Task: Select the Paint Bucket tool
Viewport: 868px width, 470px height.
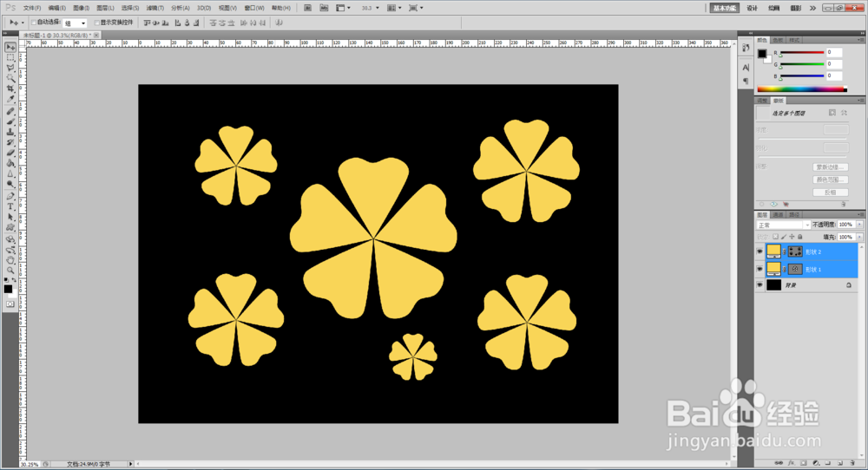Action: point(10,164)
